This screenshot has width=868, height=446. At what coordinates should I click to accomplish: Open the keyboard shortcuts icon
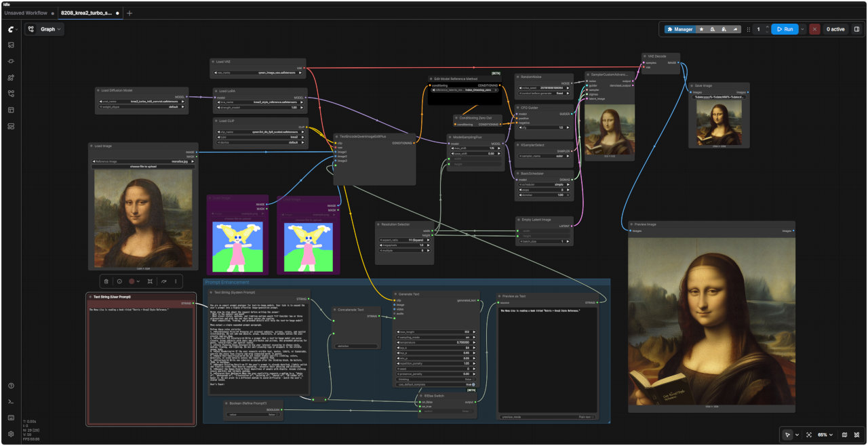(11, 418)
